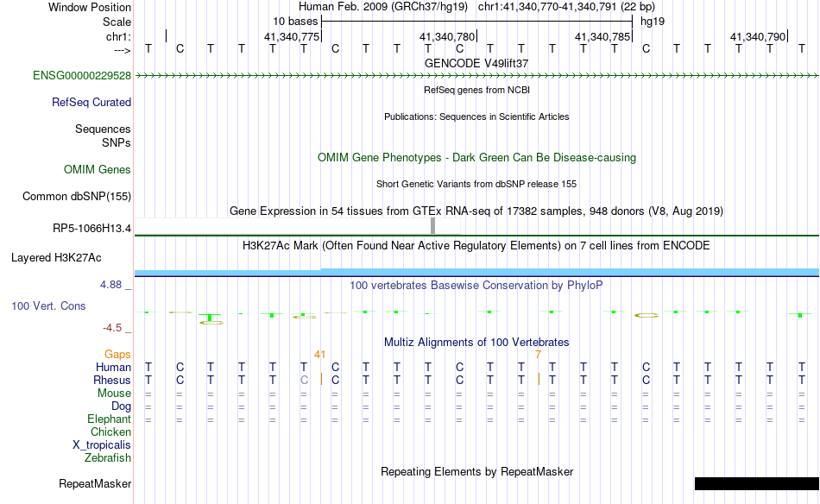Click the orange gap count 41
Image resolution: width=820 pixels, height=504 pixels.
(319, 355)
